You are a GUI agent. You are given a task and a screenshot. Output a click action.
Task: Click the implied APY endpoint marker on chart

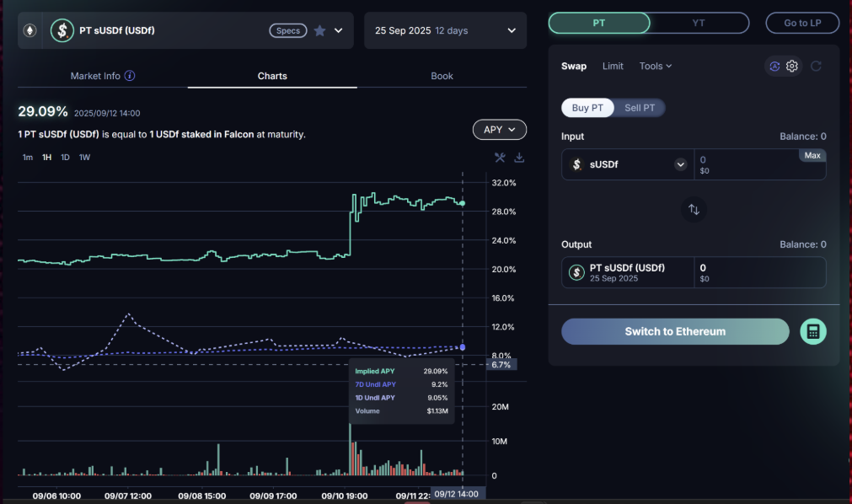463,203
